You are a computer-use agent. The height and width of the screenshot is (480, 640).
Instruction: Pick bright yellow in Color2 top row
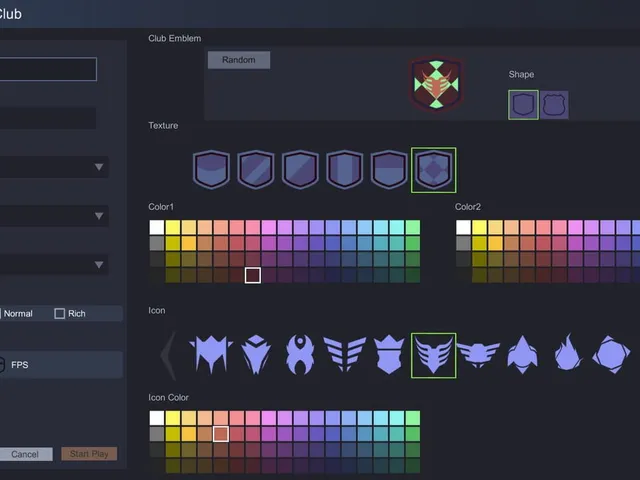pos(479,227)
